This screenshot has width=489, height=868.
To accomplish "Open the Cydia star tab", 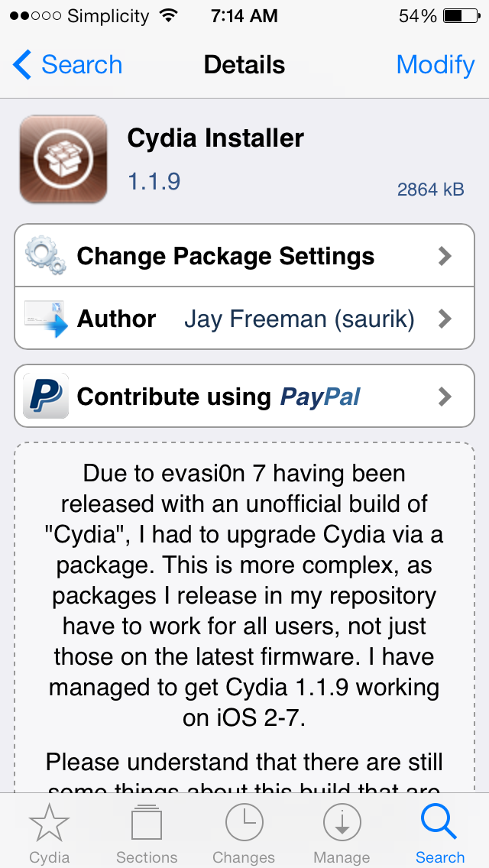I will [x=50, y=834].
